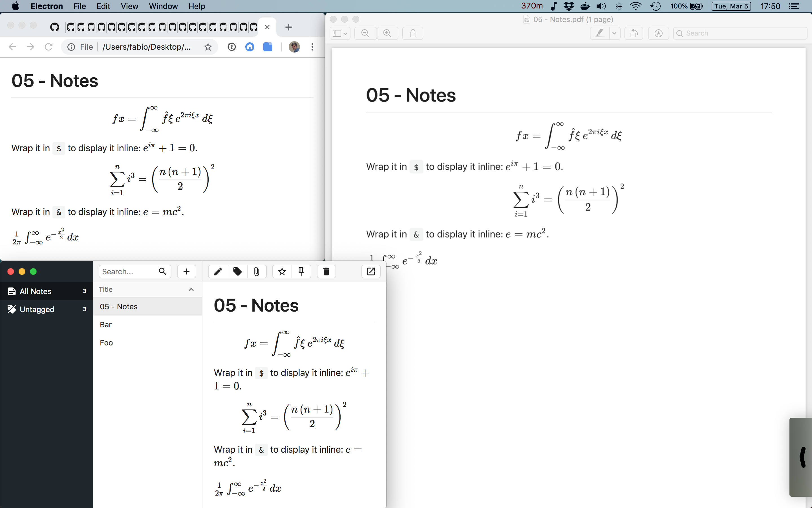Screen dimensions: 812x508
Task: Toggle Title sort order chevron
Action: point(191,290)
